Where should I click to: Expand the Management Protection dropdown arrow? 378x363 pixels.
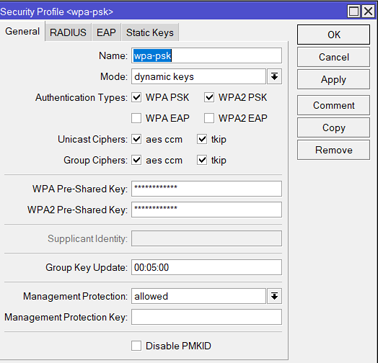tap(274, 296)
